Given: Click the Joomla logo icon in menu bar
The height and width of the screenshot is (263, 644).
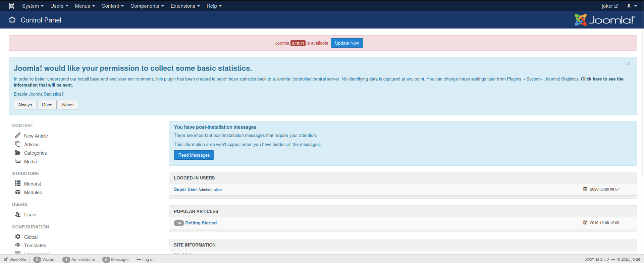Looking at the screenshot, I should click(11, 6).
